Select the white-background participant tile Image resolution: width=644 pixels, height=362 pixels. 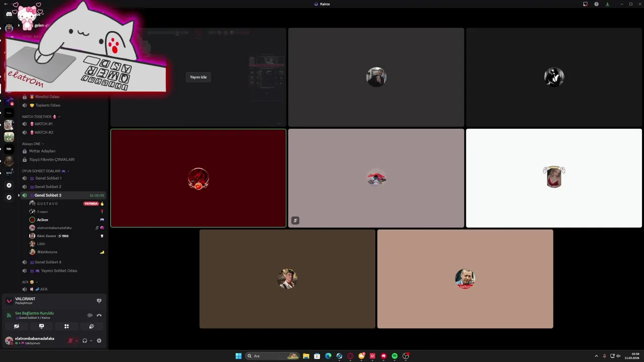(x=554, y=178)
